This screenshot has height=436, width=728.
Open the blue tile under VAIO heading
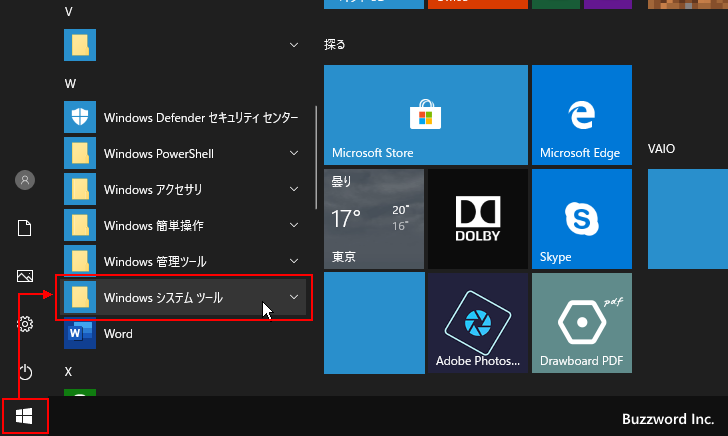[x=688, y=219]
